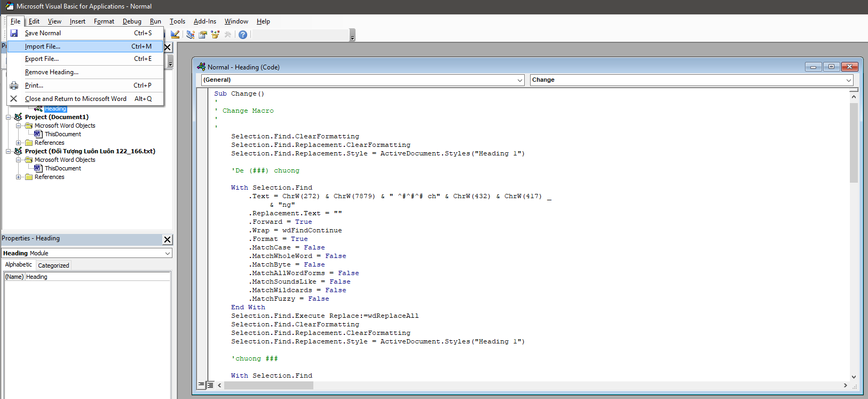Close the Project Explorer panel
Screen dimensions: 868x399
tap(168, 47)
